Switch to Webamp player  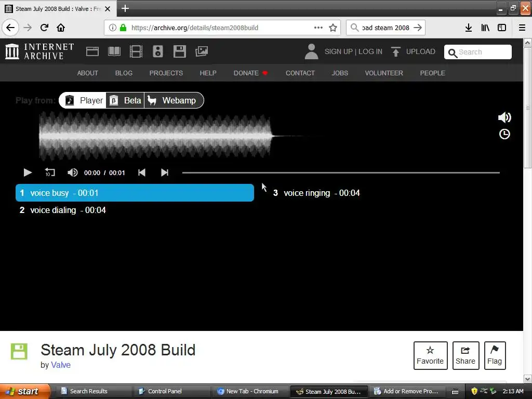(174, 100)
